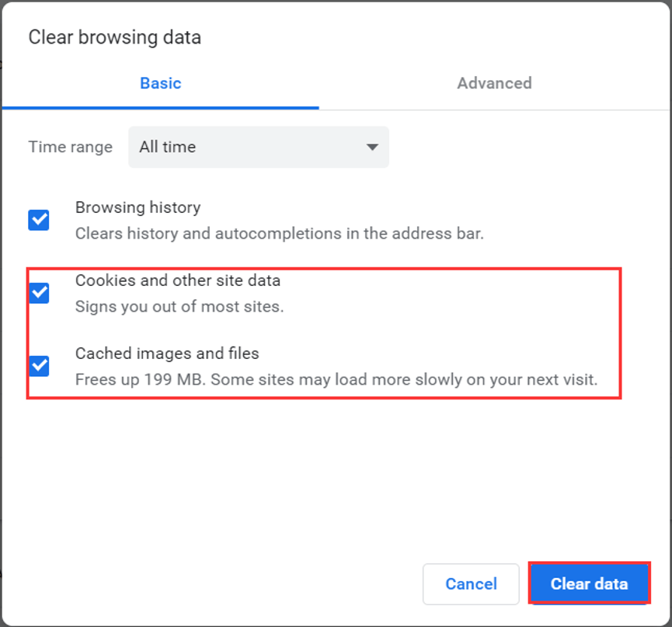This screenshot has height=627, width=672.
Task: Open the All time range dropdown
Action: click(x=259, y=147)
